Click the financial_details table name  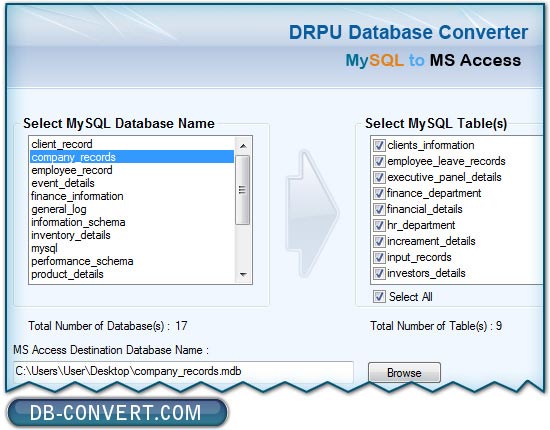425,209
